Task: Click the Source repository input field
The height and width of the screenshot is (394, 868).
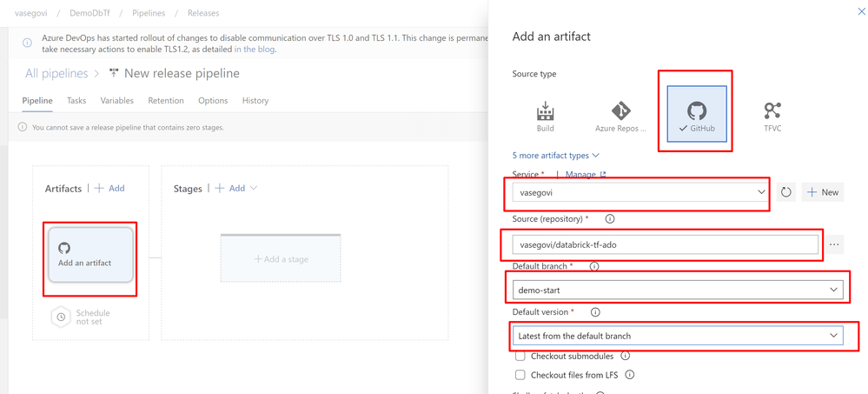Action: click(666, 244)
